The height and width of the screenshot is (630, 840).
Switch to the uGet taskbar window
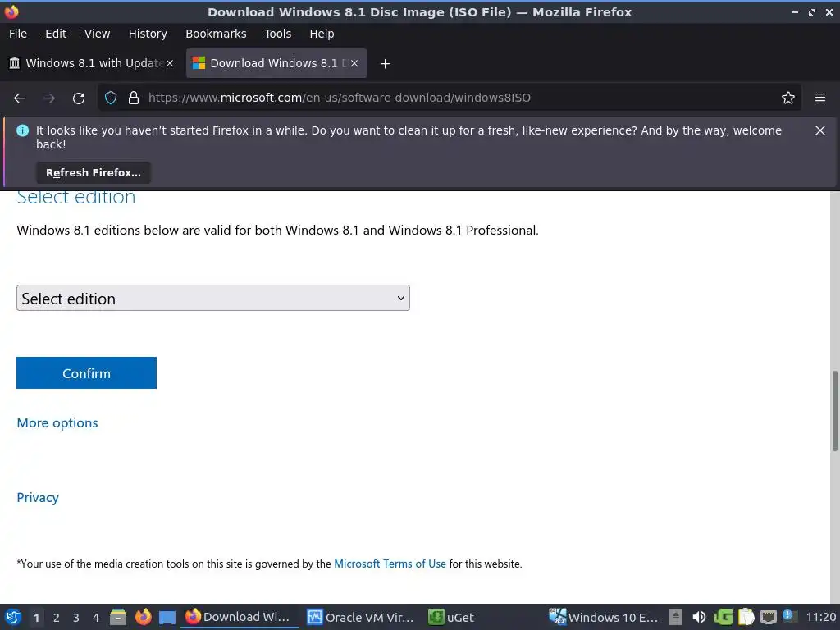(451, 617)
